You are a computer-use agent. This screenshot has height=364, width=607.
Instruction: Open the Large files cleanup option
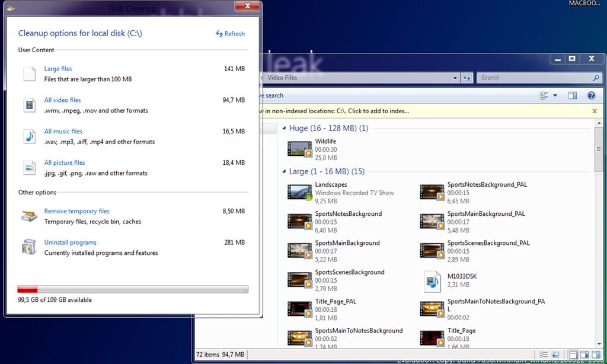[58, 69]
